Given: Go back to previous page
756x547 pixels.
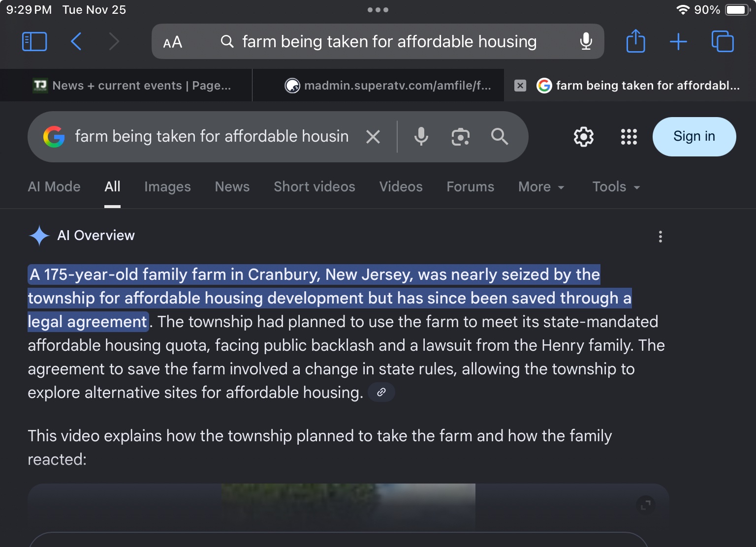Looking at the screenshot, I should pyautogui.click(x=76, y=41).
